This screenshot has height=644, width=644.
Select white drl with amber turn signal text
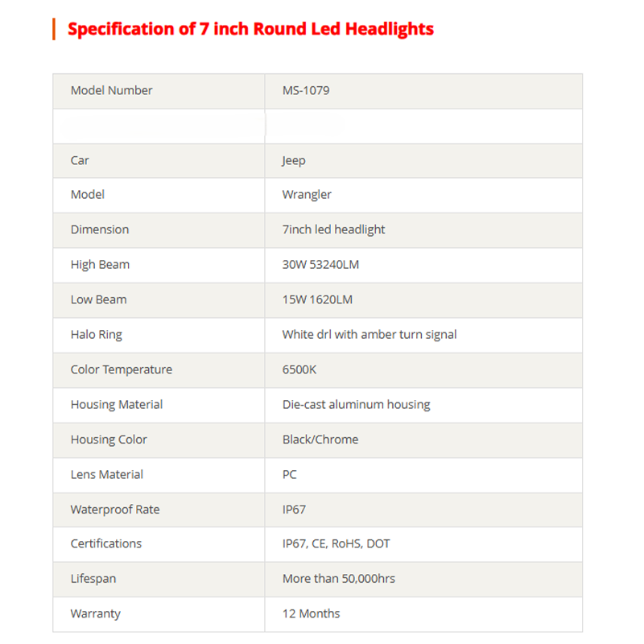pyautogui.click(x=369, y=335)
